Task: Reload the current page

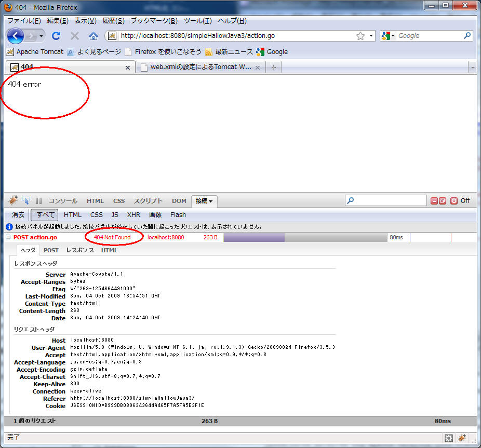Action: point(56,36)
